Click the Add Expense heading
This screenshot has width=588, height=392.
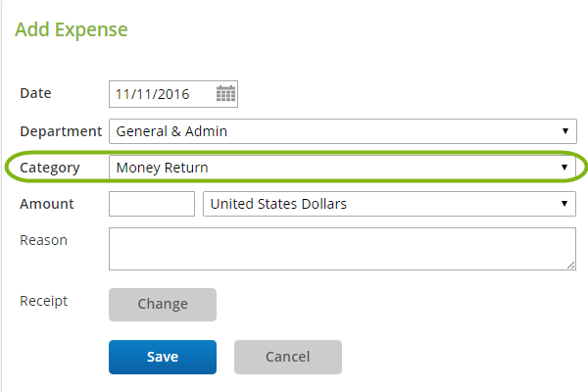[x=72, y=29]
